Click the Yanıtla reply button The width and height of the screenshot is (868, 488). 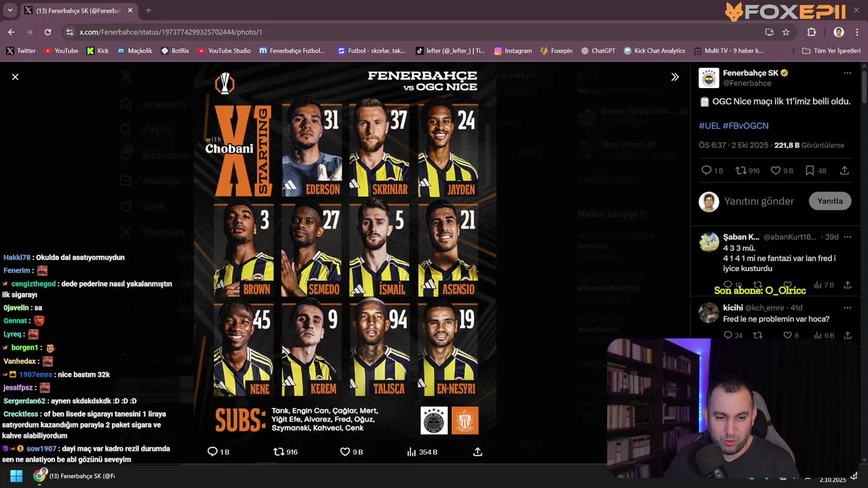[x=830, y=201]
